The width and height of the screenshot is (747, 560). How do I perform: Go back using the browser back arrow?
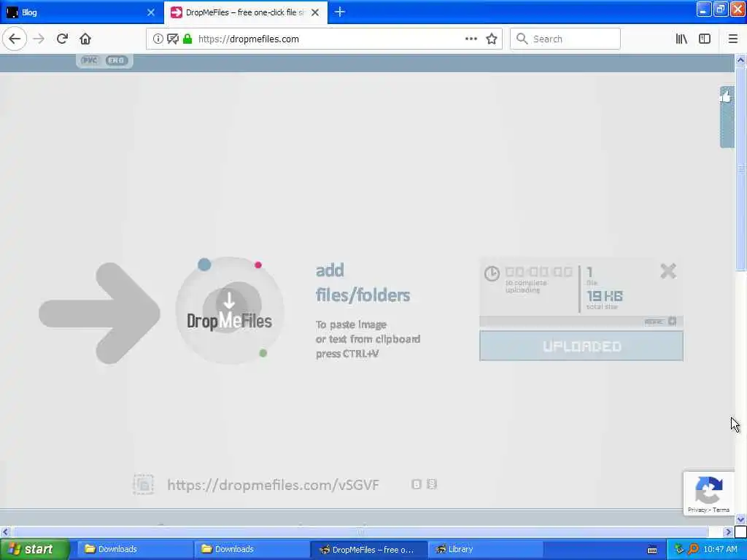(15, 39)
